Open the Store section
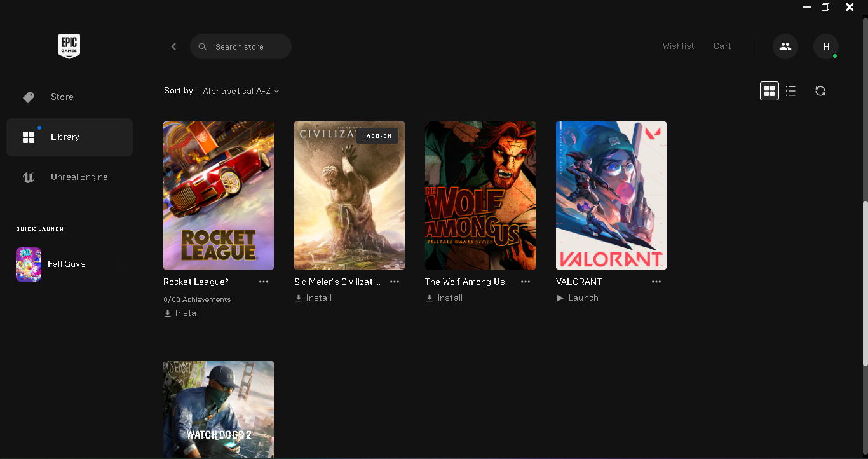The height and width of the screenshot is (459, 868). coord(69,97)
